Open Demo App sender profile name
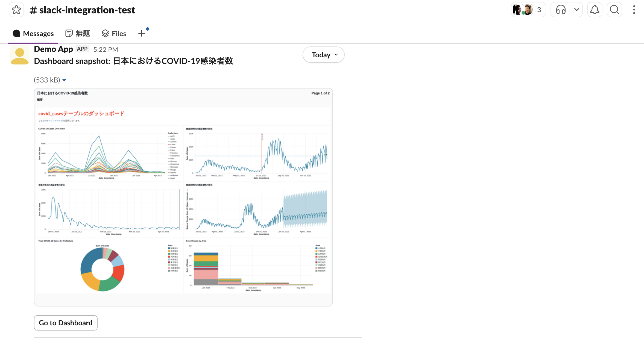The height and width of the screenshot is (342, 644). tap(53, 49)
